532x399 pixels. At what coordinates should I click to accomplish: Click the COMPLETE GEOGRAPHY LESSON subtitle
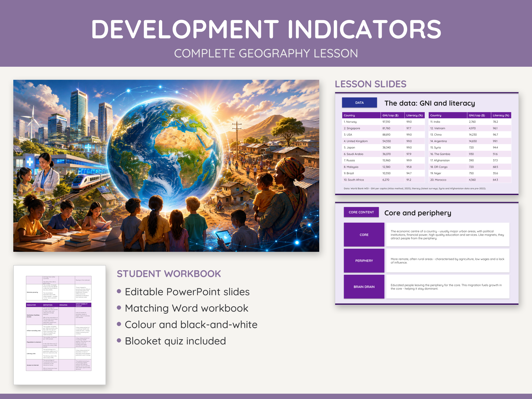[x=266, y=53]
